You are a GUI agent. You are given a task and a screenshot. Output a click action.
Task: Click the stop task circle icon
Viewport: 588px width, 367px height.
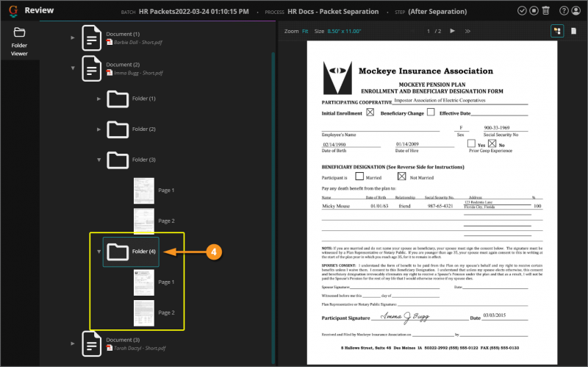(x=534, y=11)
